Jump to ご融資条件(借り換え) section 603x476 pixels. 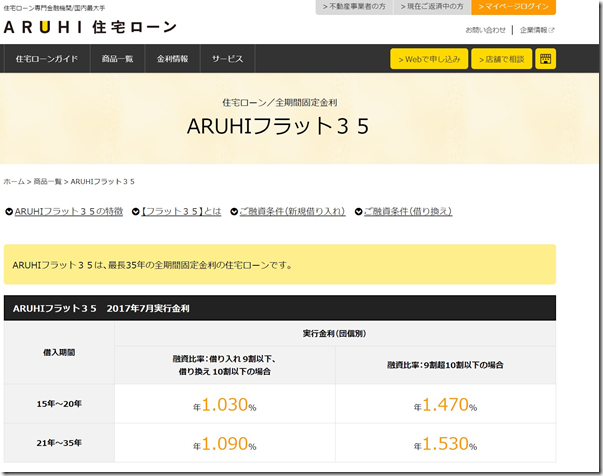(x=408, y=211)
